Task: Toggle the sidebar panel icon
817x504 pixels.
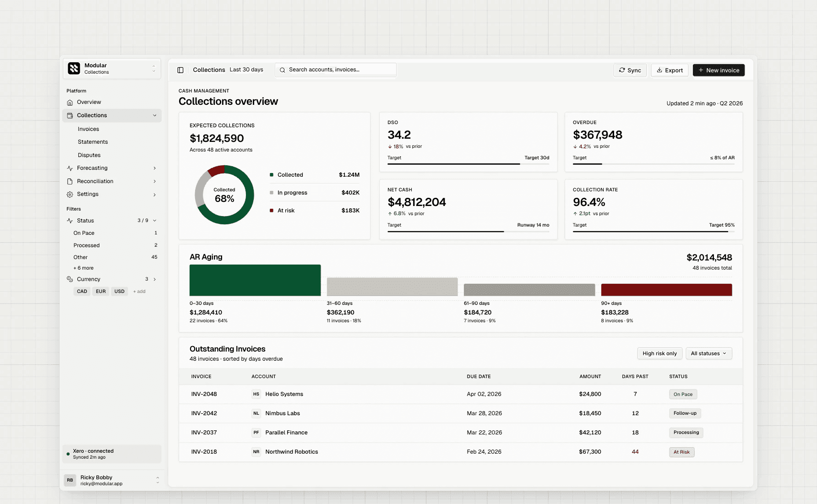Action: pyautogui.click(x=180, y=70)
